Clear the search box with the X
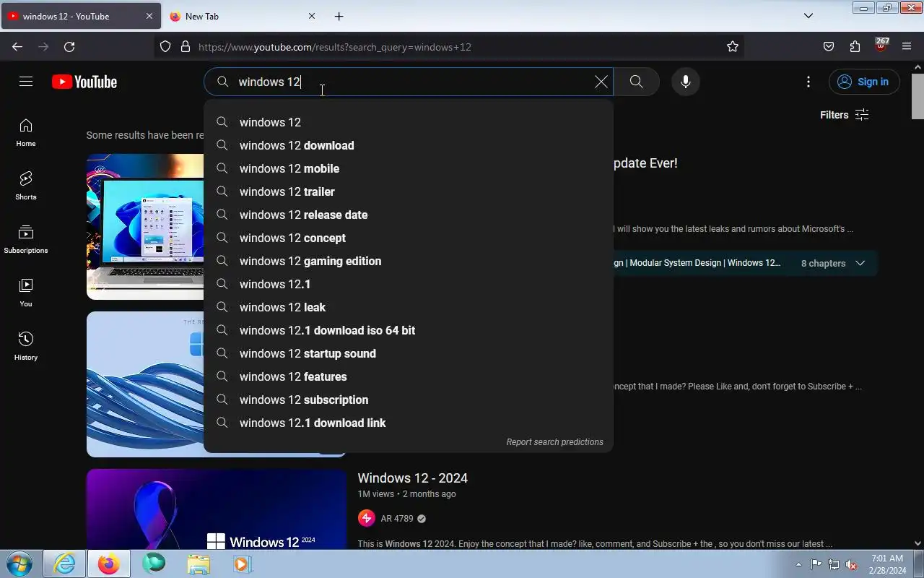Image resolution: width=924 pixels, height=578 pixels. pyautogui.click(x=601, y=82)
